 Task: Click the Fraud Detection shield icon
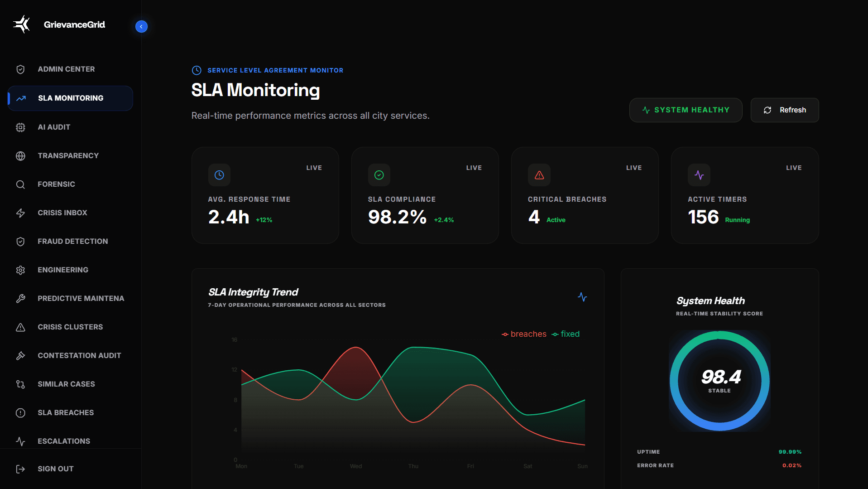[x=20, y=242]
